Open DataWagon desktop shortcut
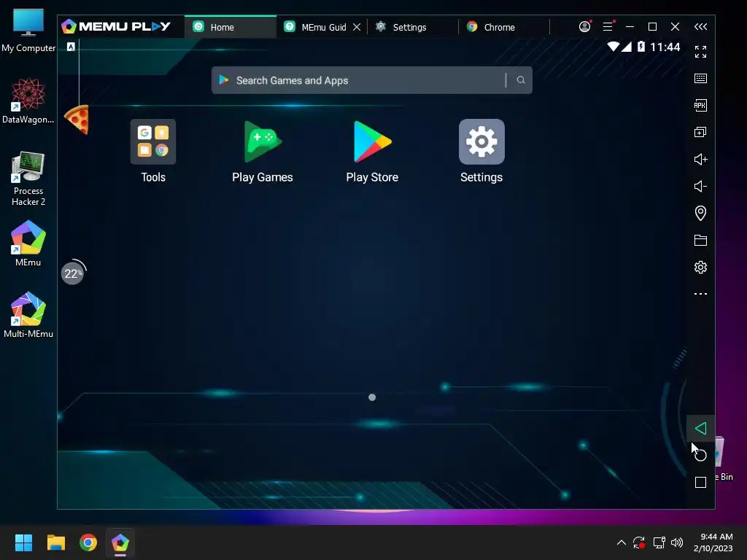Screen dimensions: 747x560 (x=28, y=101)
